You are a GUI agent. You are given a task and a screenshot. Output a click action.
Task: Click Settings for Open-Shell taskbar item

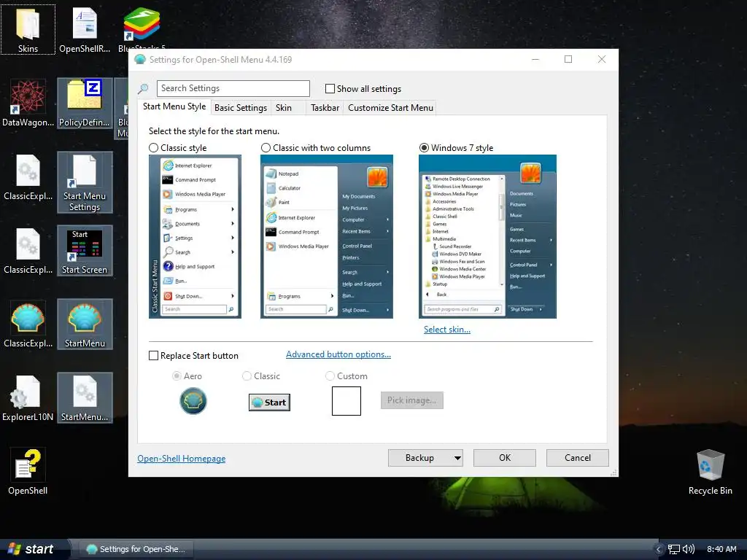136,549
